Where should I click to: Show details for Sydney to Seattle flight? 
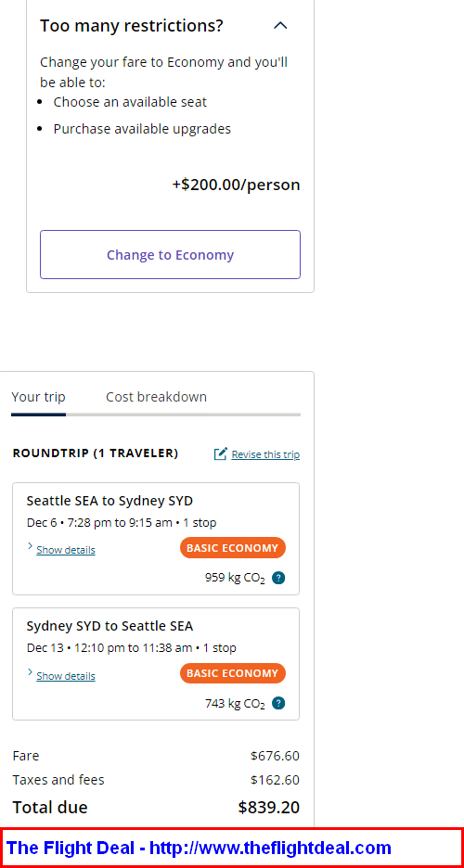[65, 676]
